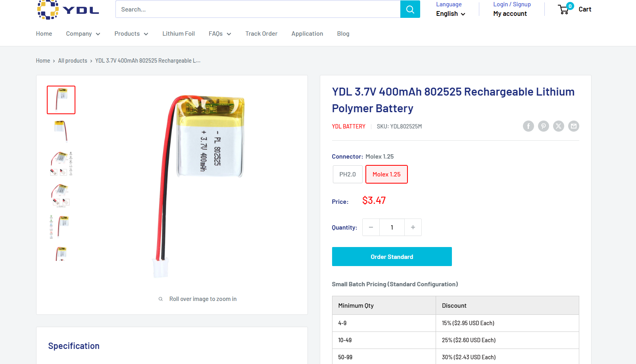The image size is (636, 364).
Task: Click the $3.47 price
Action: pyautogui.click(x=374, y=201)
